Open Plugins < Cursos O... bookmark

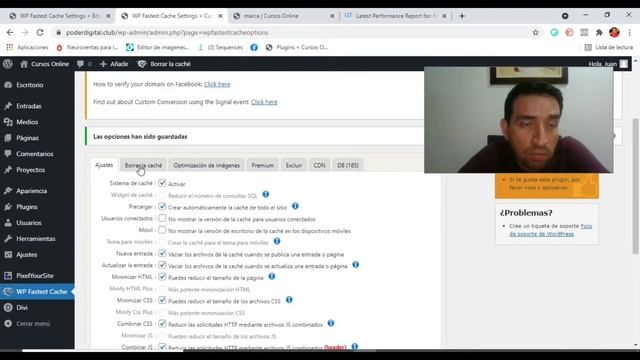coord(297,47)
